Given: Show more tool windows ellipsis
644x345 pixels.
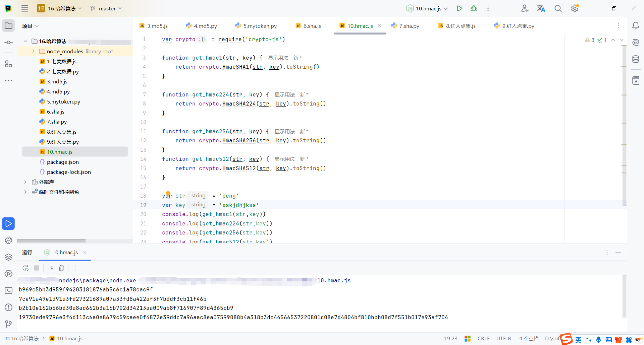Looking at the screenshot, I should click(x=8, y=81).
